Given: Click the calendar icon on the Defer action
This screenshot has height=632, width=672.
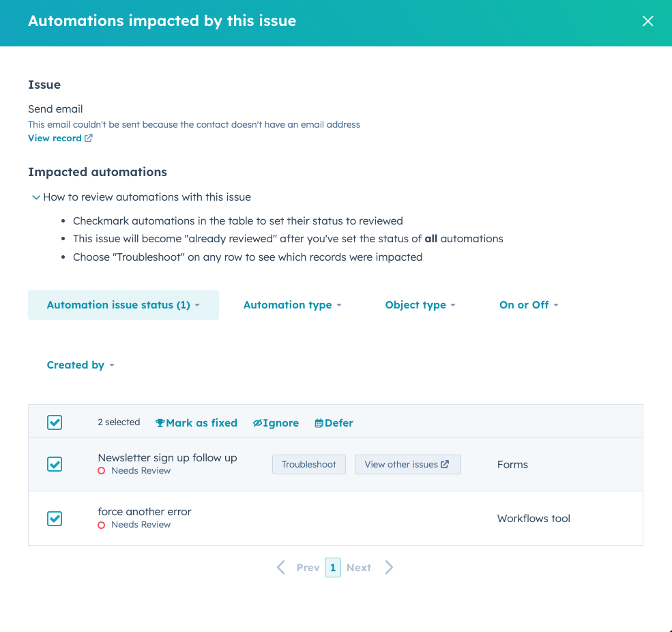Looking at the screenshot, I should (317, 422).
